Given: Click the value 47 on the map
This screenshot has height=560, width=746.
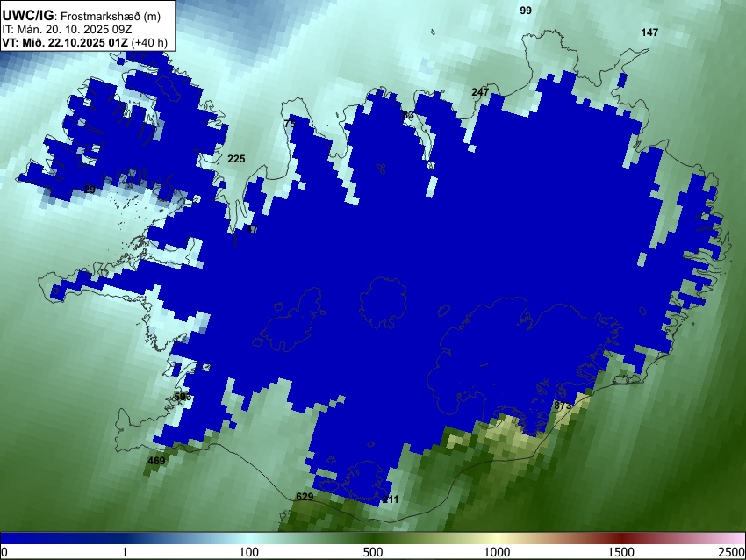Looking at the screenshot, I should click(x=252, y=229).
